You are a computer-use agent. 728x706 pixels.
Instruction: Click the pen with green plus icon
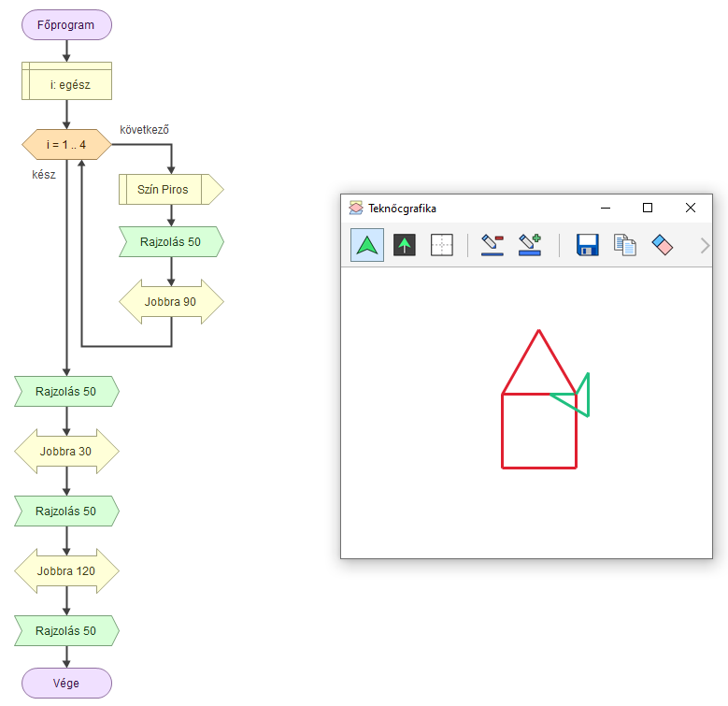530,245
